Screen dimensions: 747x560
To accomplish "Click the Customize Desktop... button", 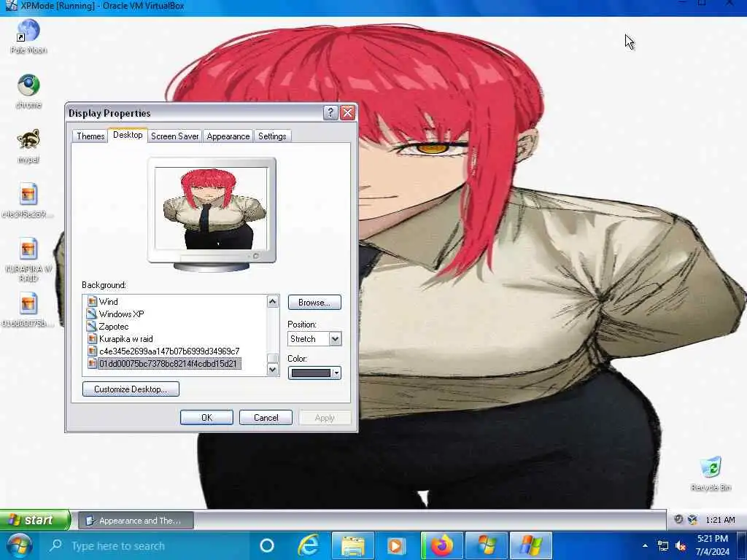I will pyautogui.click(x=131, y=389).
